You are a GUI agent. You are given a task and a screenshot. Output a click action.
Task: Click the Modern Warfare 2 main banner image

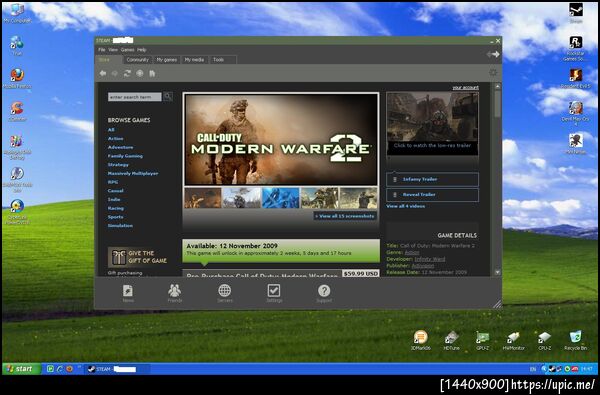[x=281, y=139]
